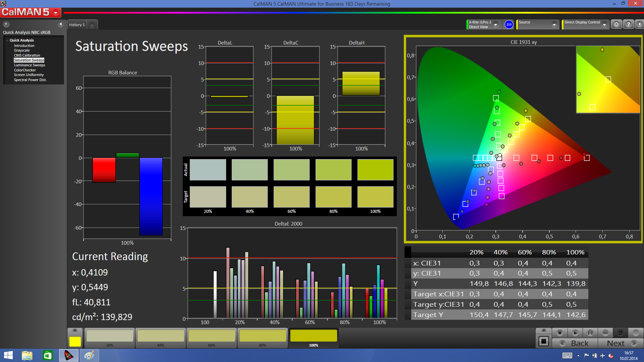Select the 60% yellow saturation swatch
The height and width of the screenshot is (362, 644).
pos(212,336)
